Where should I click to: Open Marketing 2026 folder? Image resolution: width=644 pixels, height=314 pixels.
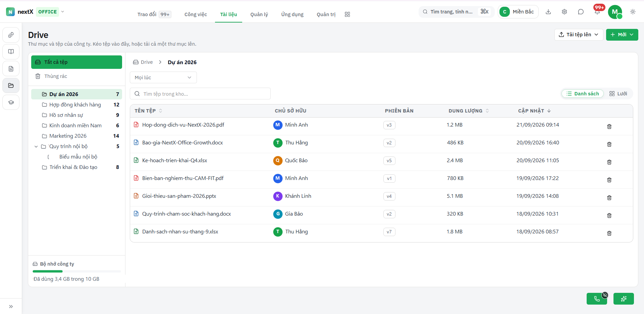(x=76, y=136)
